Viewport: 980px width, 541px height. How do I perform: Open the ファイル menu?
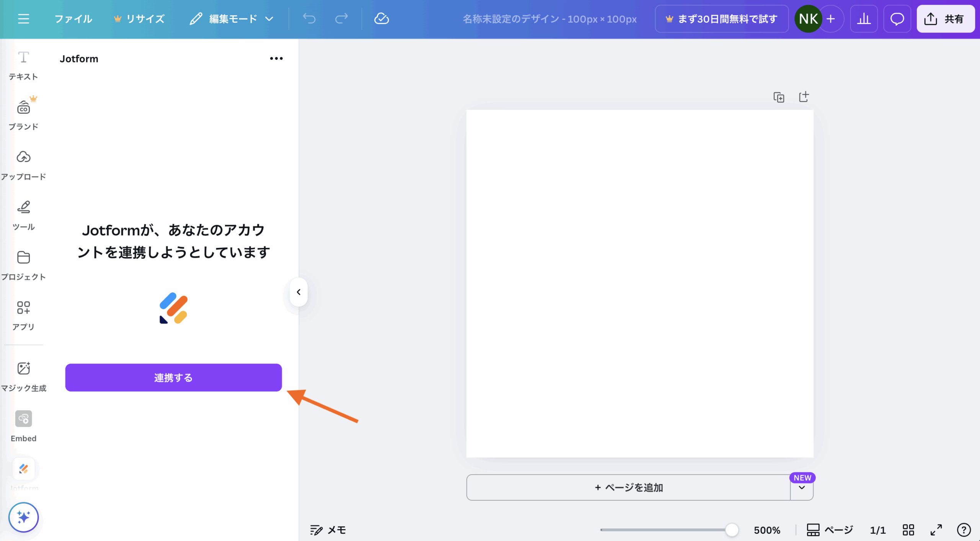[x=73, y=19]
